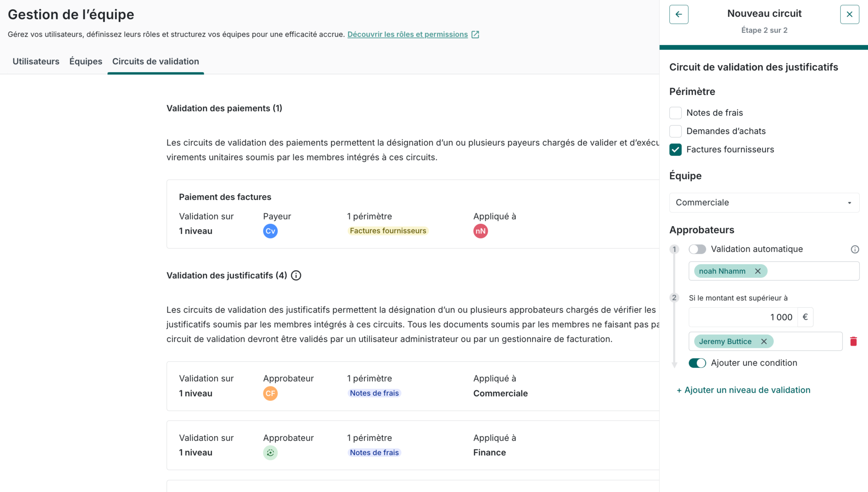
Task: Switch to Équipes tab
Action: pyautogui.click(x=86, y=61)
